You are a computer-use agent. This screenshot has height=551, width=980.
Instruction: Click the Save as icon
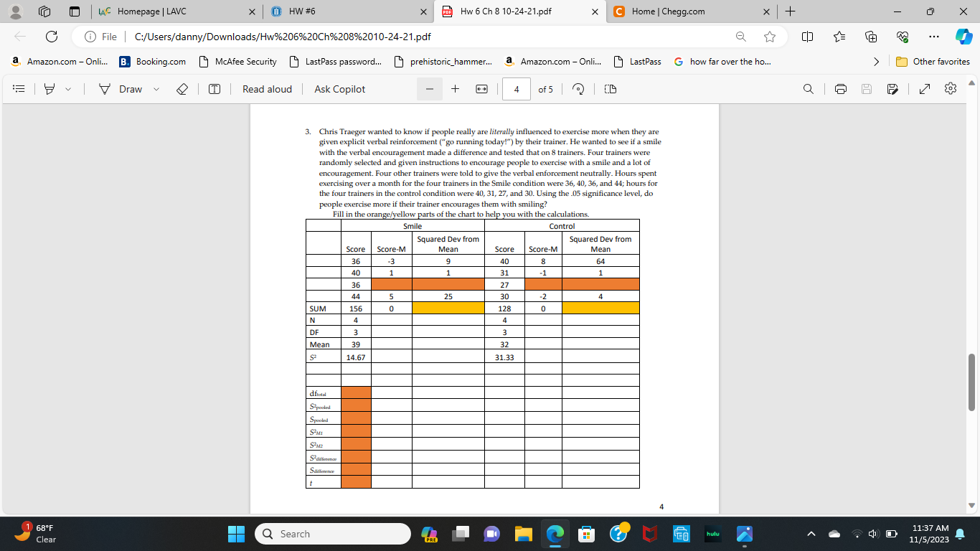point(892,89)
